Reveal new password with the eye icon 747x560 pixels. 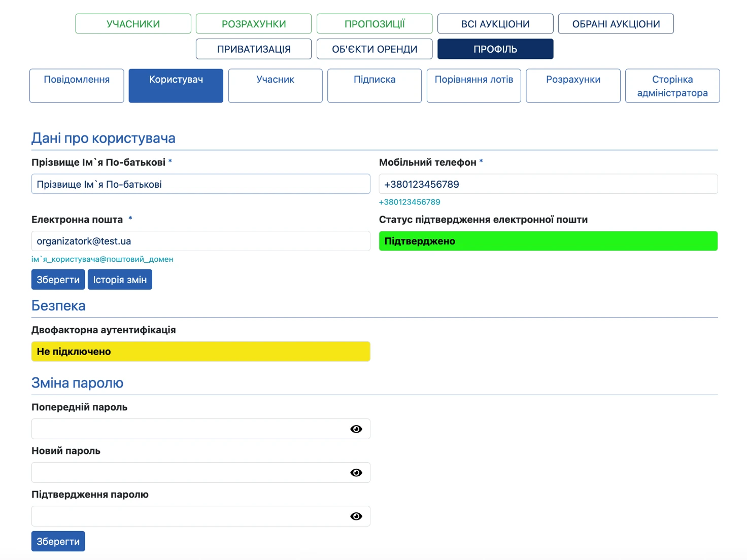(356, 473)
